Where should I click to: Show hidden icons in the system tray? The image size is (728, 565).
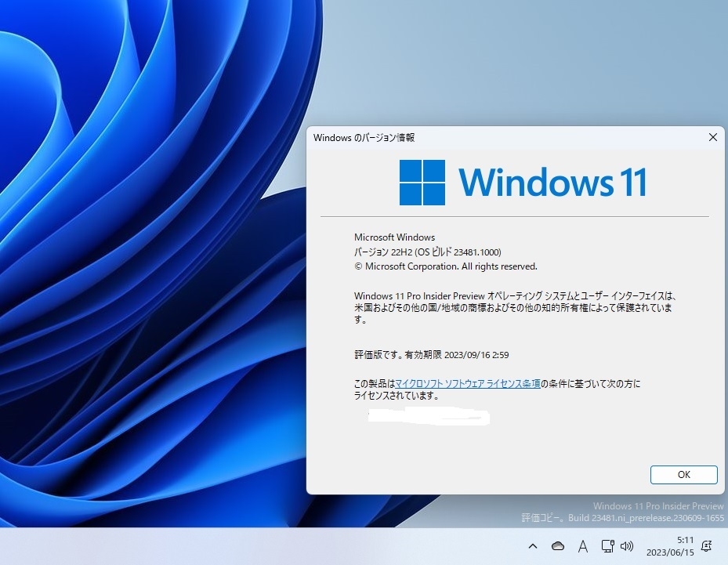coord(533,546)
